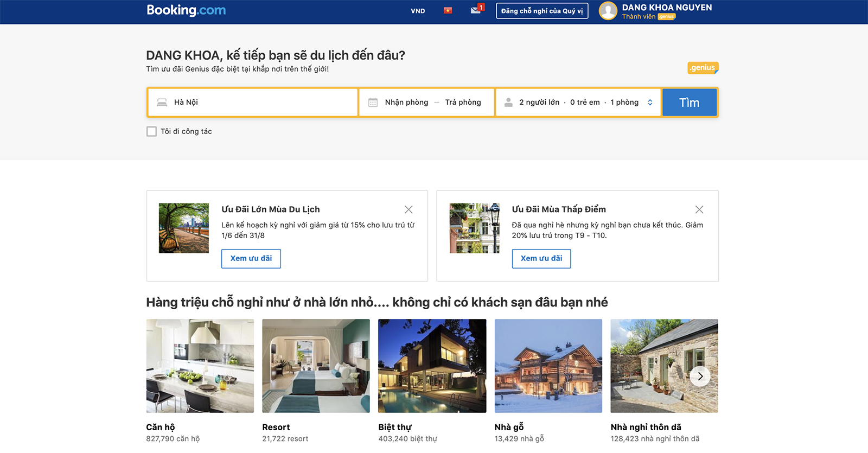Open the Nhà gỗ chalet photo

pos(548,366)
